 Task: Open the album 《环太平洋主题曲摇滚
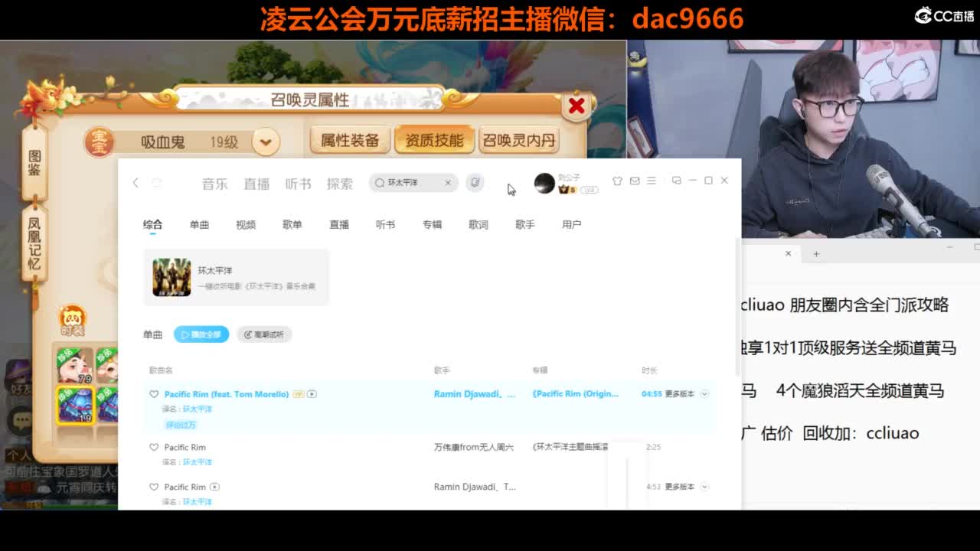point(570,447)
